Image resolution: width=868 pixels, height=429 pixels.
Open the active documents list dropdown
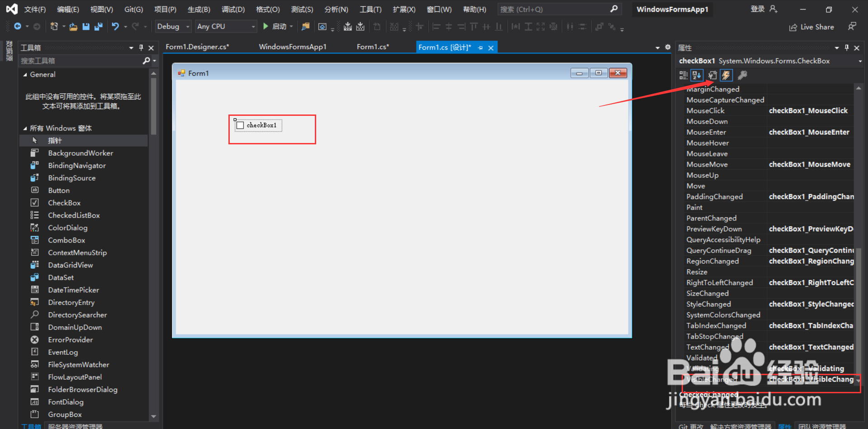click(x=658, y=48)
